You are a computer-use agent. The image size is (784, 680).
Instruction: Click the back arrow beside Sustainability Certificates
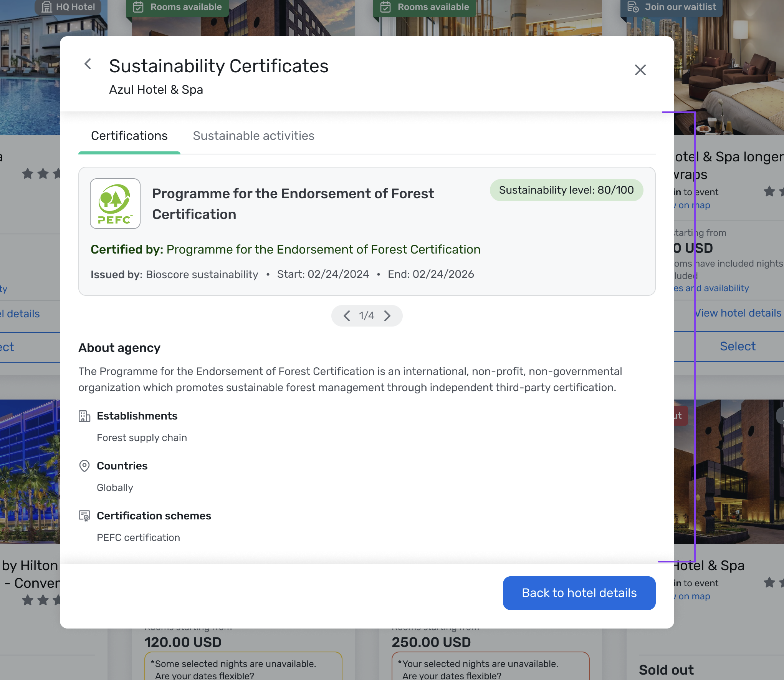click(x=88, y=64)
